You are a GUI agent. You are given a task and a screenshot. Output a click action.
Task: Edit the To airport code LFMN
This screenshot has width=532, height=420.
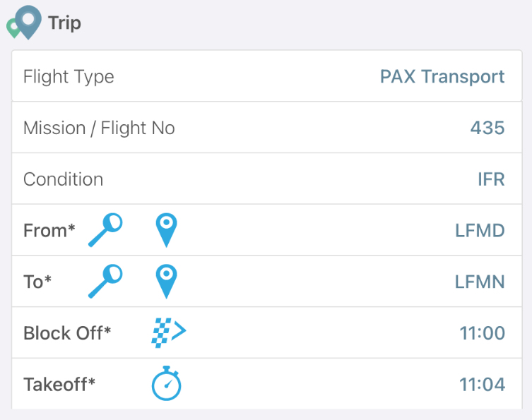tap(480, 282)
